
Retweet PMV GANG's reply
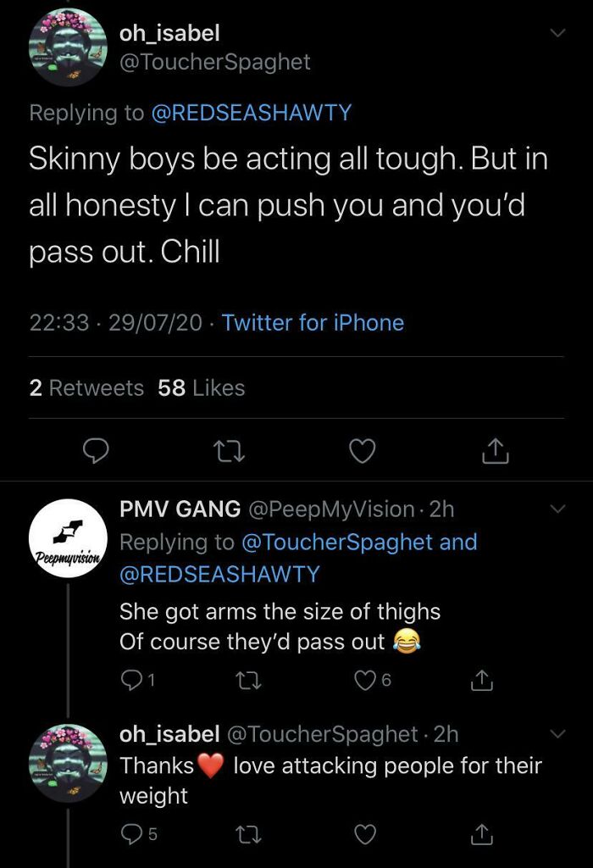coord(248,680)
